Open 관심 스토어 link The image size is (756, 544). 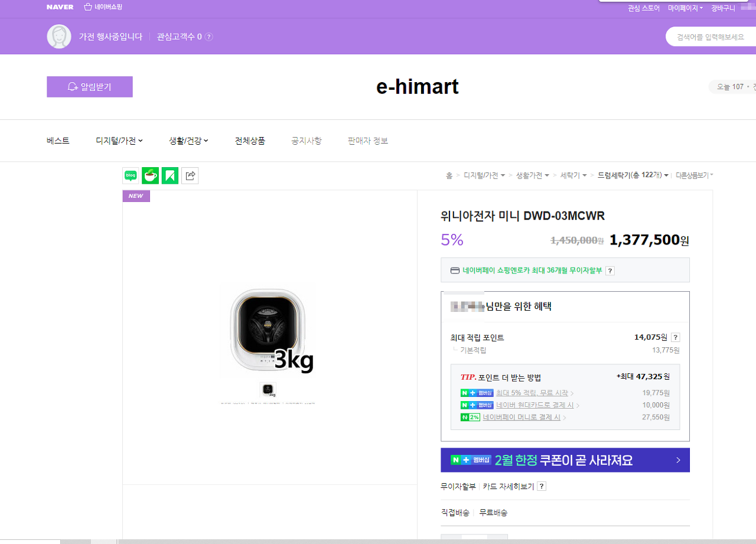coord(644,8)
